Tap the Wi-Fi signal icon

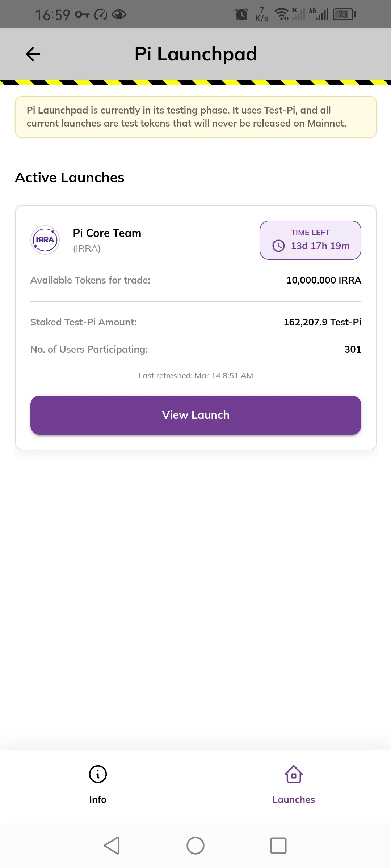(x=281, y=14)
